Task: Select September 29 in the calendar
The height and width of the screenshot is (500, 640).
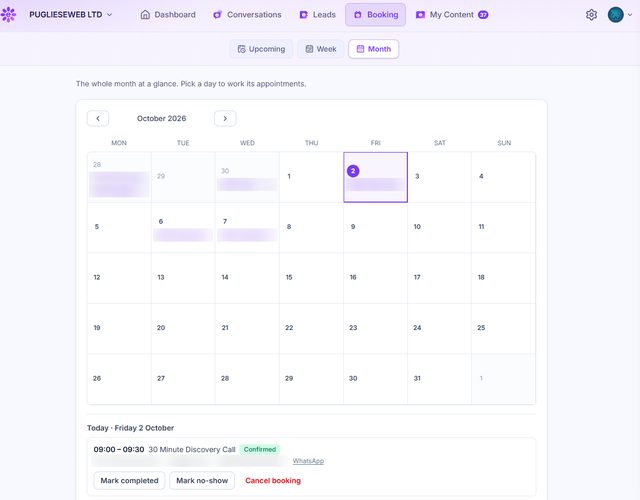Action: (183, 177)
